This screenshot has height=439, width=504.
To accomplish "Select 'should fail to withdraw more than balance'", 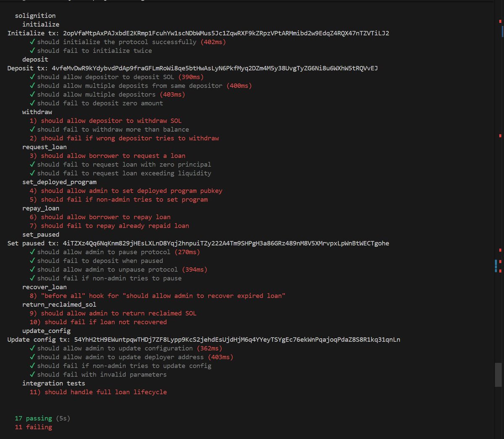I will coord(109,130).
